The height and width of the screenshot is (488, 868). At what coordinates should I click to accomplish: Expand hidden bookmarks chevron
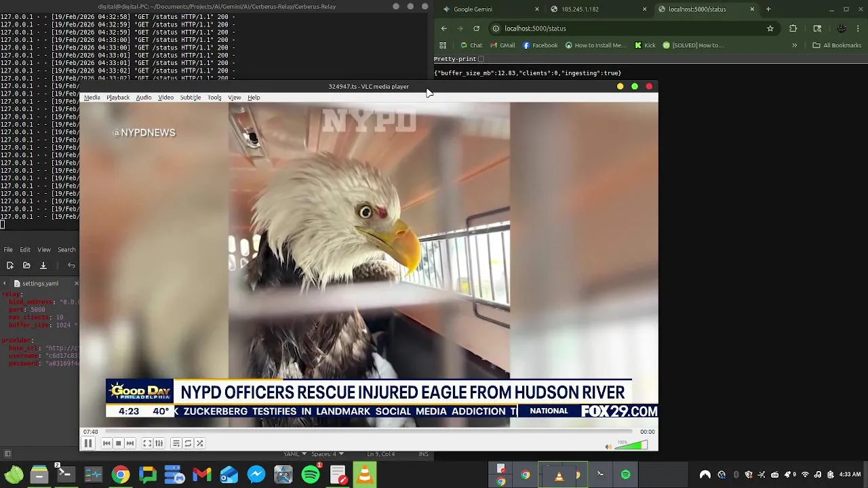coord(794,45)
